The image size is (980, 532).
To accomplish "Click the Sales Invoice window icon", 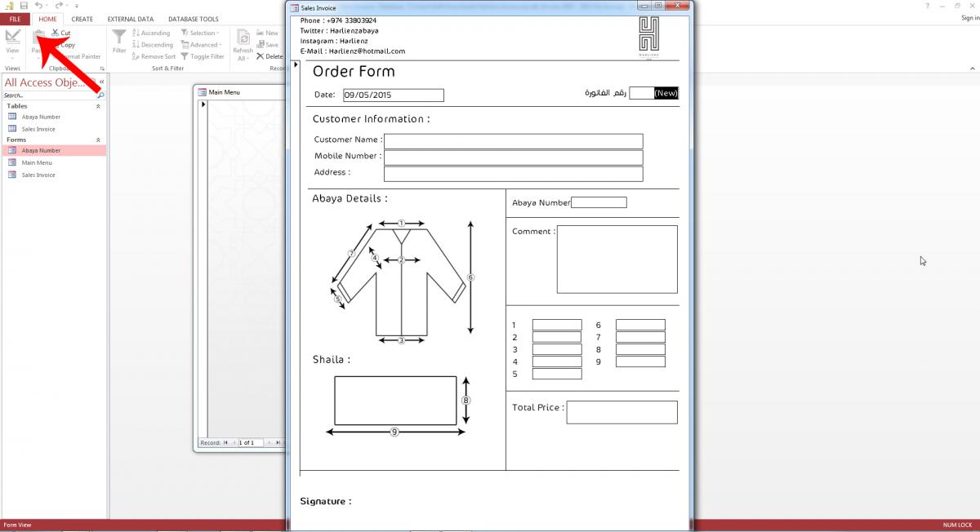I will pos(296,7).
